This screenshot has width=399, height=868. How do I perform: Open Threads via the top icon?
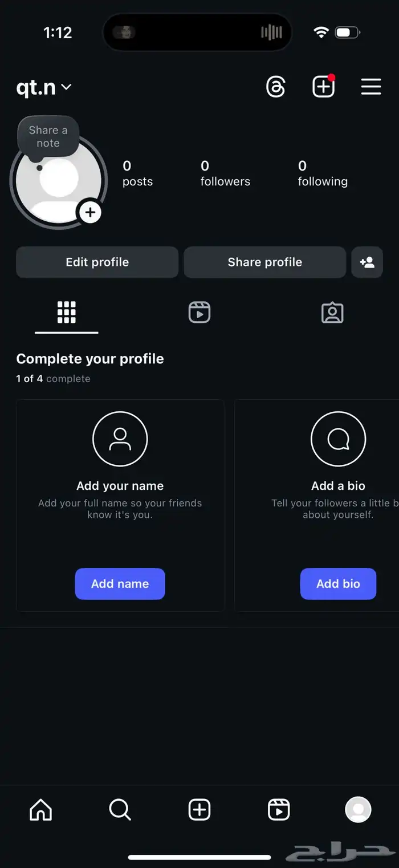pos(276,87)
